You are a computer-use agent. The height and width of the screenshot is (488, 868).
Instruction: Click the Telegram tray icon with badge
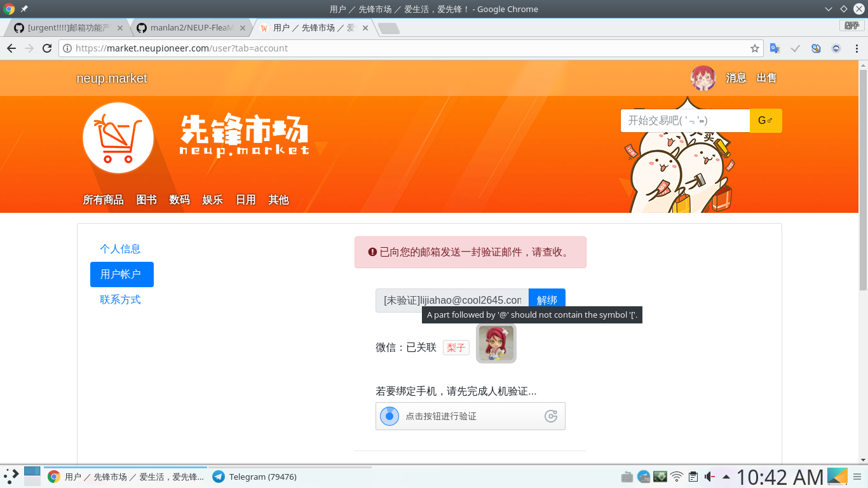[644, 477]
